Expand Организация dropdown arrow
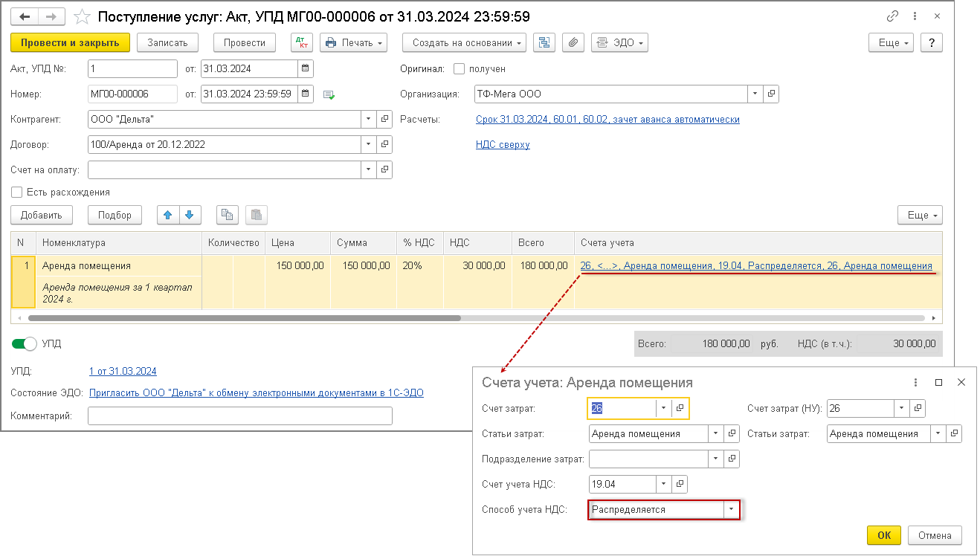This screenshot has height=556, width=980. pyautogui.click(x=755, y=94)
